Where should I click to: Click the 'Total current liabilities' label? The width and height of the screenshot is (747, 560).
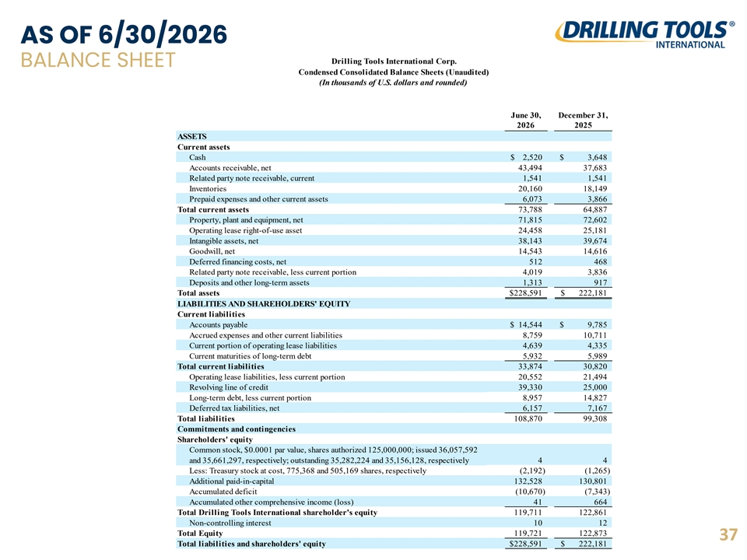point(220,367)
